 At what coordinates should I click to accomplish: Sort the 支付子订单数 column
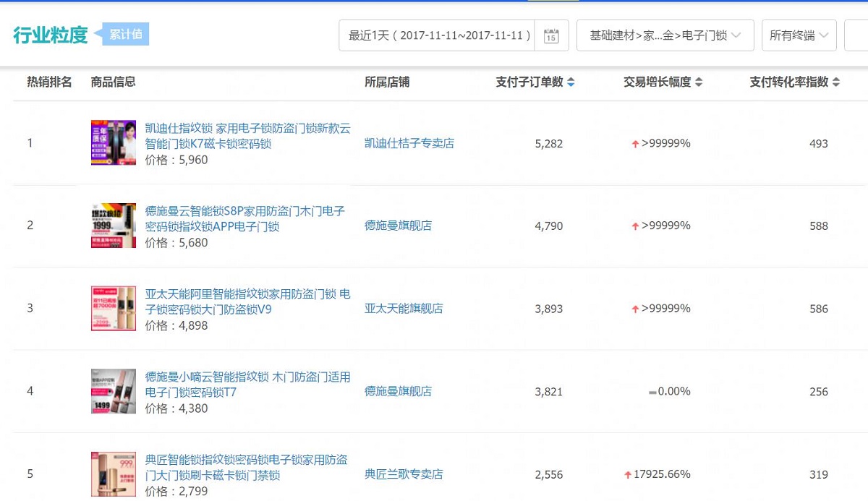[x=571, y=82]
